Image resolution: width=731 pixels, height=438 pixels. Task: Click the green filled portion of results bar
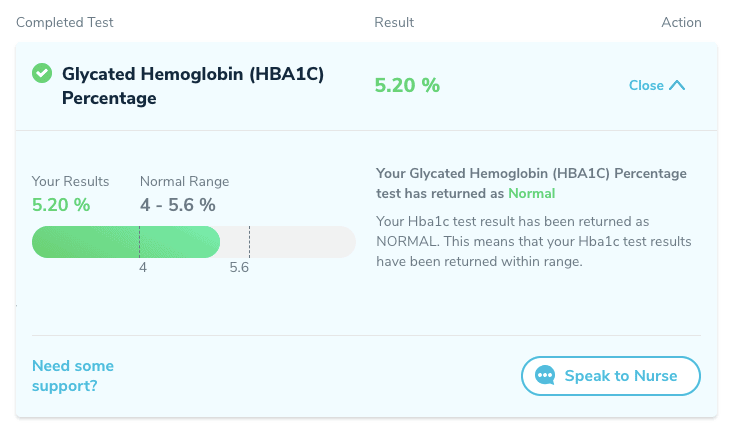126,242
